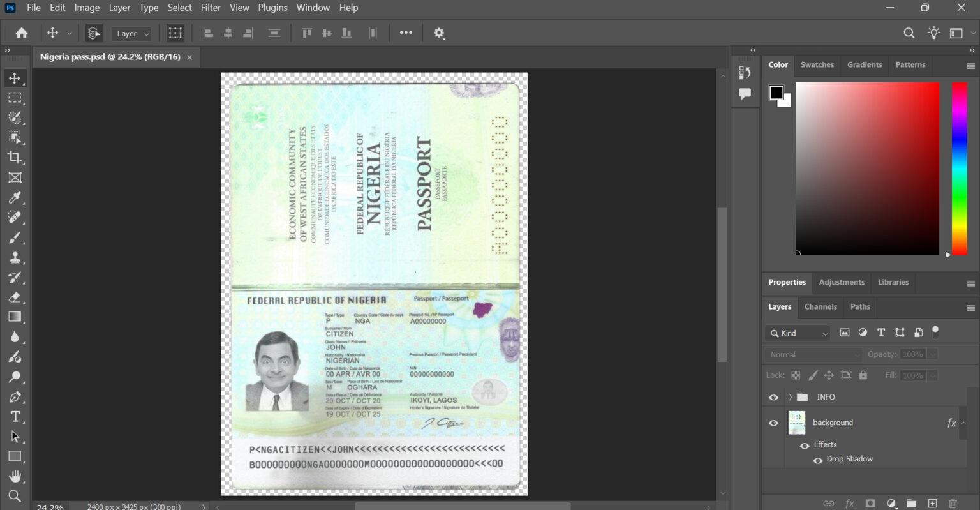
Task: Click delete layer trash button
Action: point(953,504)
